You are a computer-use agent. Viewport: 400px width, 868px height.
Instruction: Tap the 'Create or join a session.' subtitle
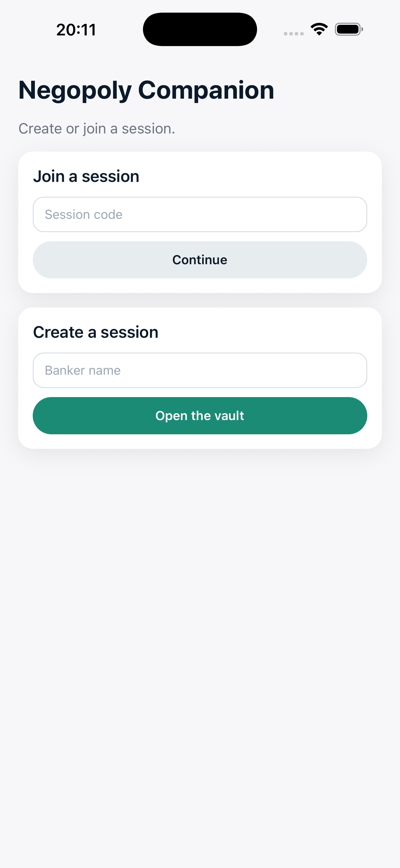click(97, 129)
